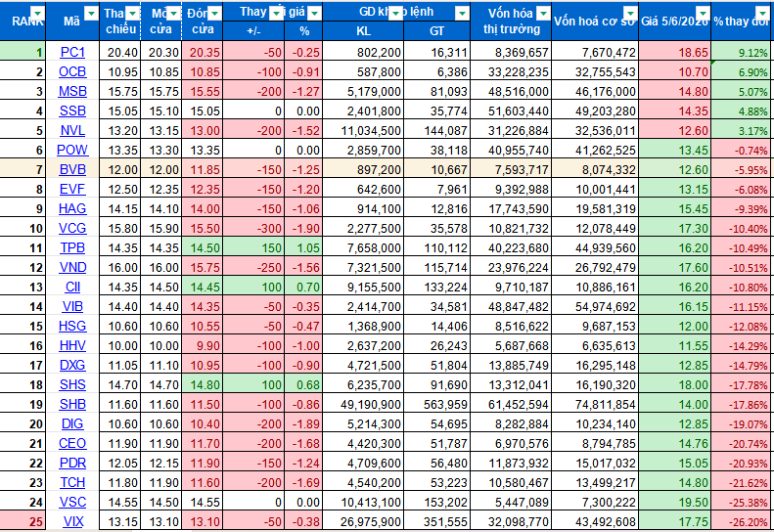Select SHB trade value cell 563,959
The height and width of the screenshot is (532, 774).
coord(436,404)
